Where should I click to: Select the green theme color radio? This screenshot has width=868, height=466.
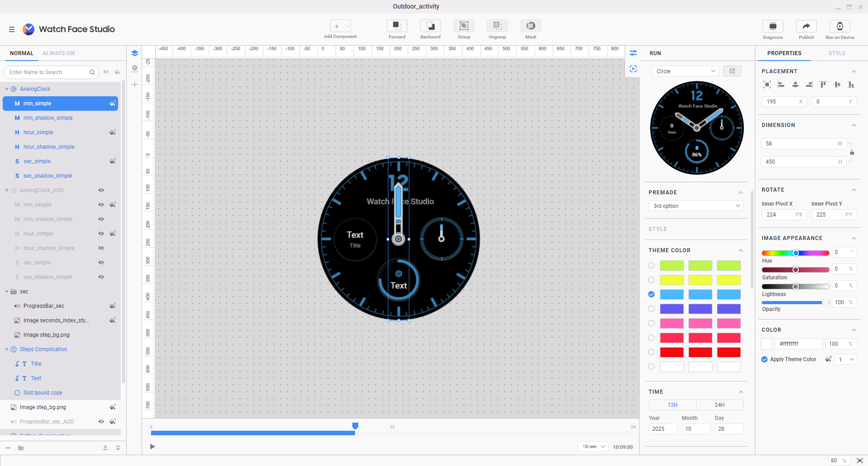(651, 265)
